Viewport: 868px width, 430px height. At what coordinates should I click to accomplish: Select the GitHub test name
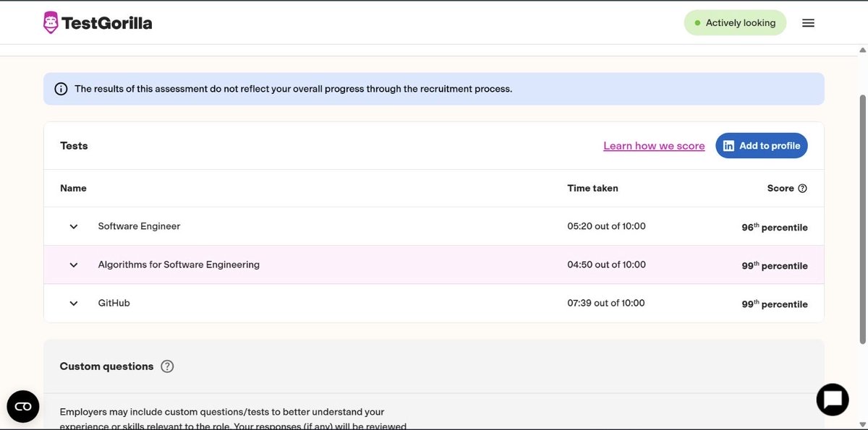(x=114, y=303)
